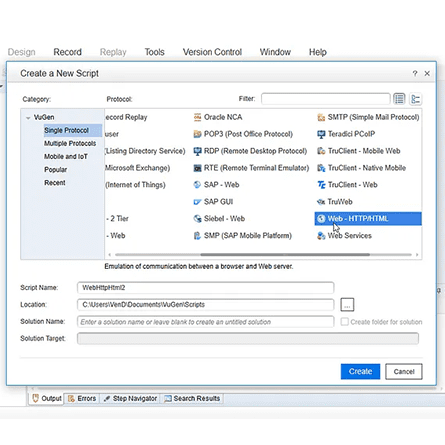Open the Search Results tab
This screenshot has height=445, width=445.
click(x=192, y=398)
